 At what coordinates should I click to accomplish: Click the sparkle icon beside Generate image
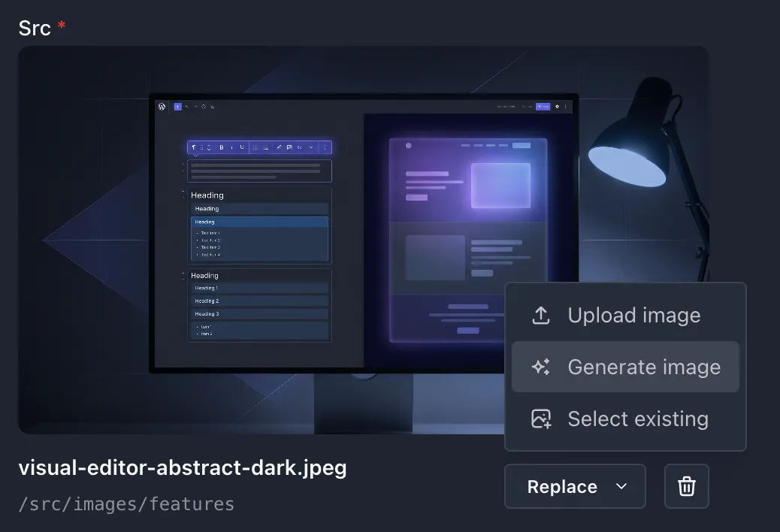[541, 367]
